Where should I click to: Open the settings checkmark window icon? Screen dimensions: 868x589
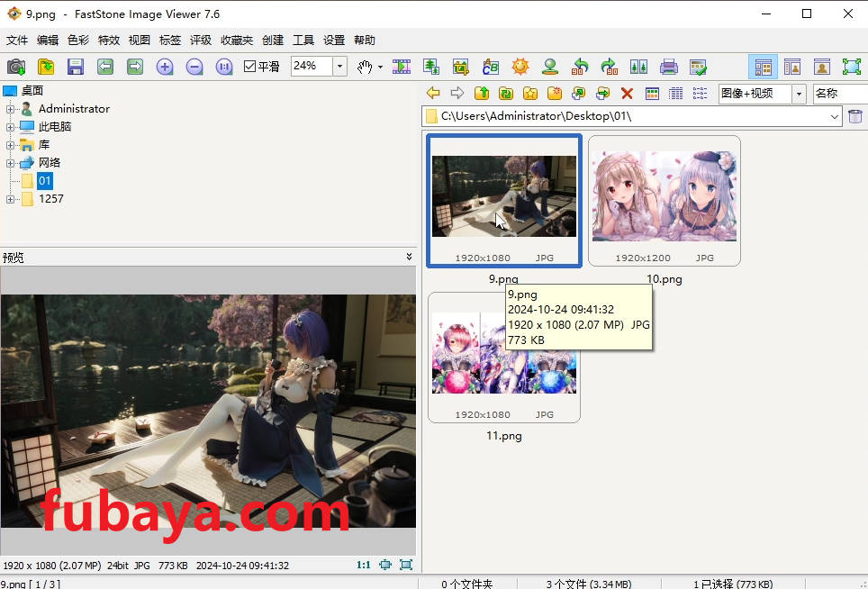pyautogui.click(x=699, y=67)
